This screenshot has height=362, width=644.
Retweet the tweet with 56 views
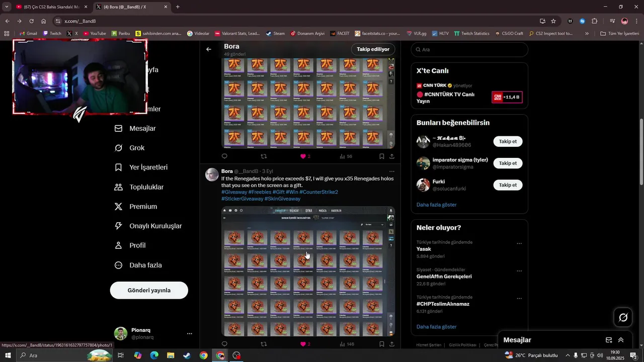click(x=263, y=156)
